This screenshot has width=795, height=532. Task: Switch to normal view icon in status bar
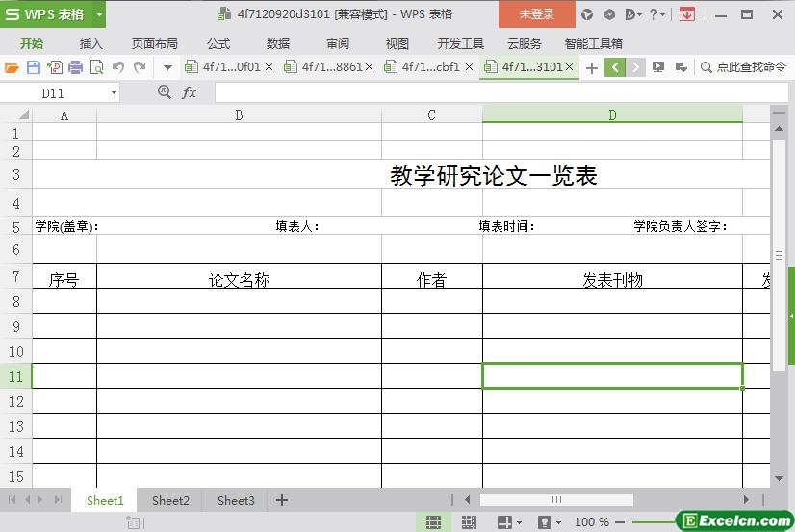(x=433, y=521)
